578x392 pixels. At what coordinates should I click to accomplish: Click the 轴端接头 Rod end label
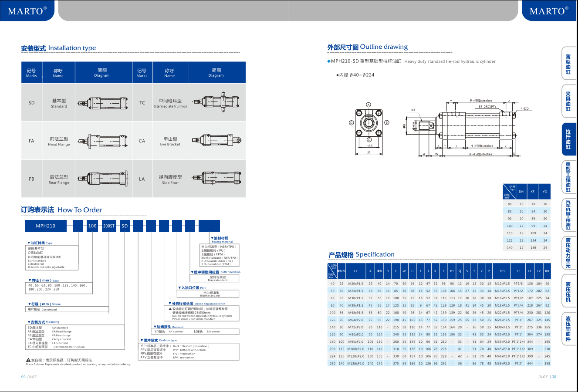click(x=169, y=327)
